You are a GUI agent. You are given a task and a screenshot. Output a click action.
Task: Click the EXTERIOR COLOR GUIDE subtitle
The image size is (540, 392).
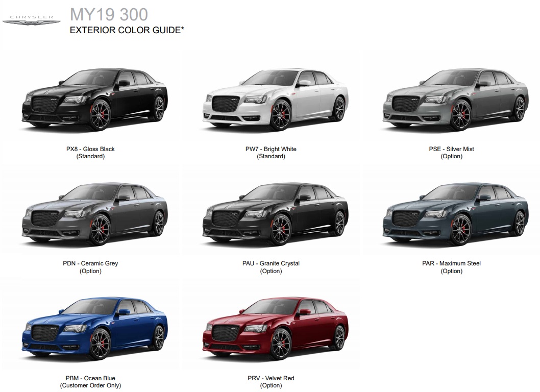[127, 30]
